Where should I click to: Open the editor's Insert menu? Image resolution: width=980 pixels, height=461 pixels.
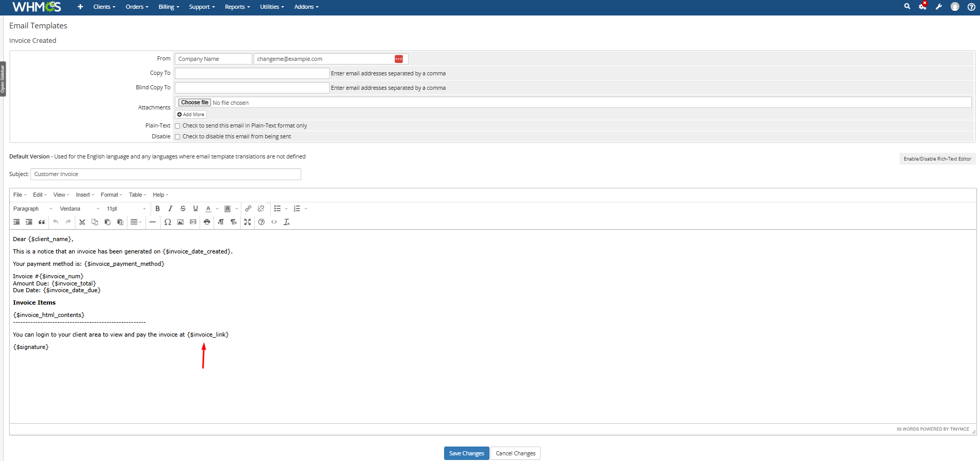(x=85, y=195)
